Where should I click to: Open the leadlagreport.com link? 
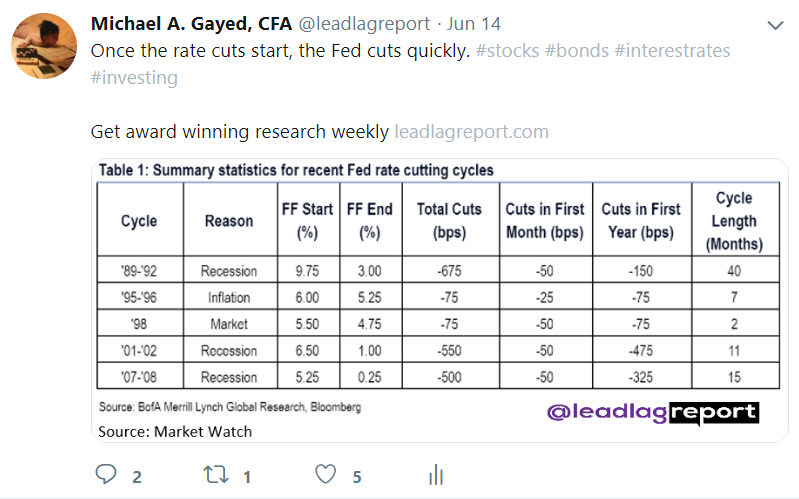(472, 131)
